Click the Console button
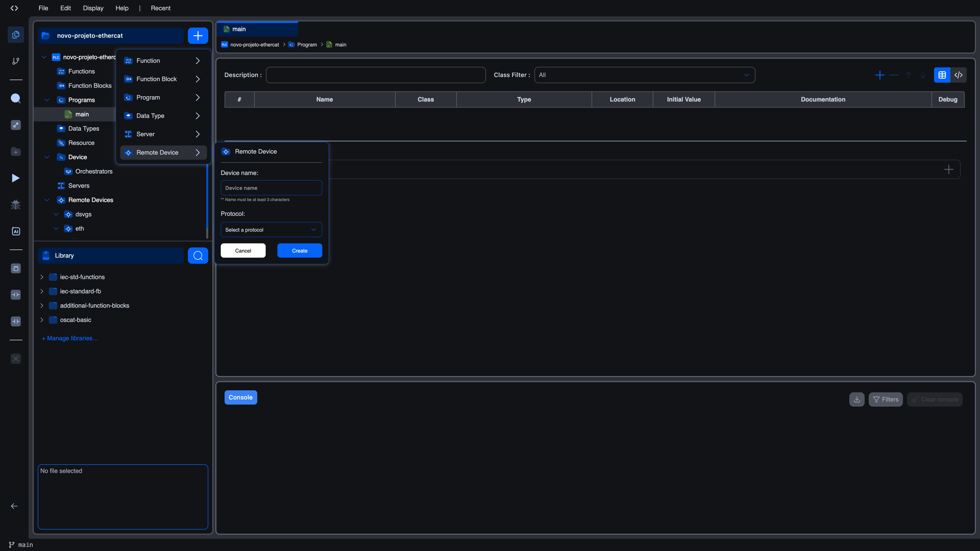Screen dimensions: 980x551 240,397
